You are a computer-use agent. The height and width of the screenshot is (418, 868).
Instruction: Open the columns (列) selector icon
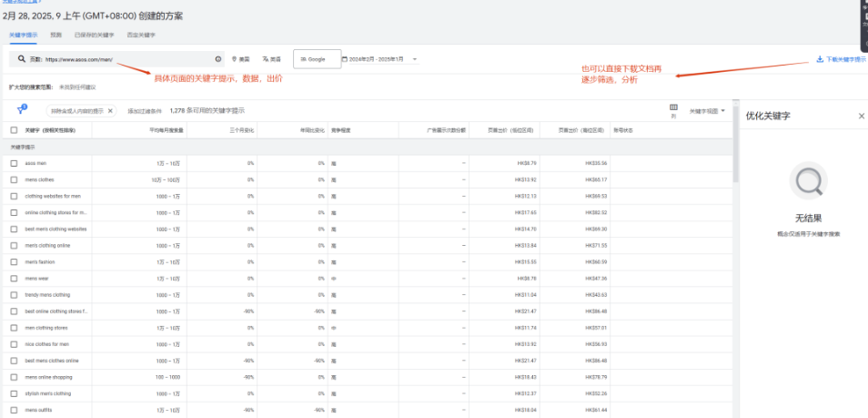tap(673, 107)
